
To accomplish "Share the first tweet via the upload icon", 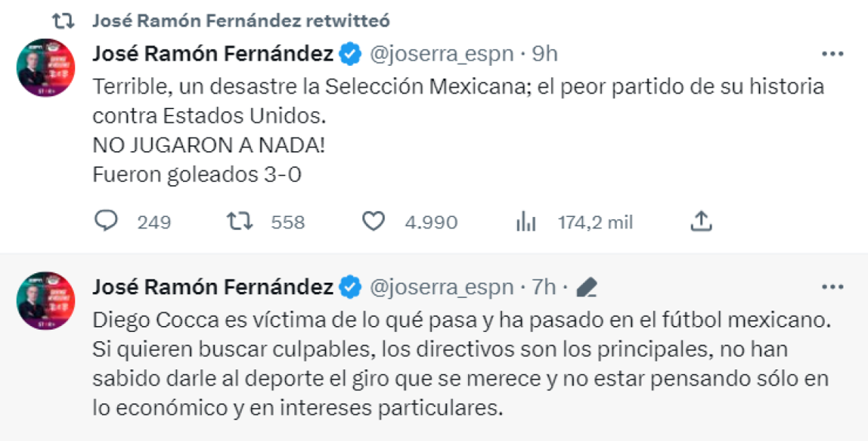I will tap(701, 221).
